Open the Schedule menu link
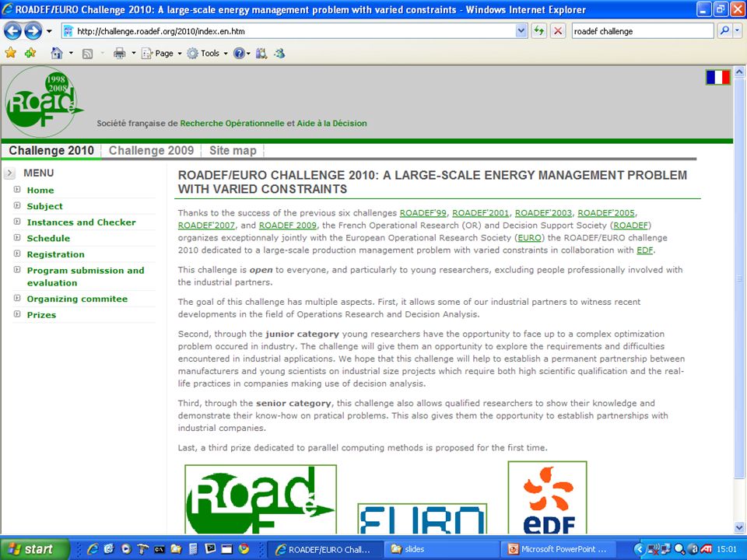Screen dimensions: 747x560 [48, 238]
